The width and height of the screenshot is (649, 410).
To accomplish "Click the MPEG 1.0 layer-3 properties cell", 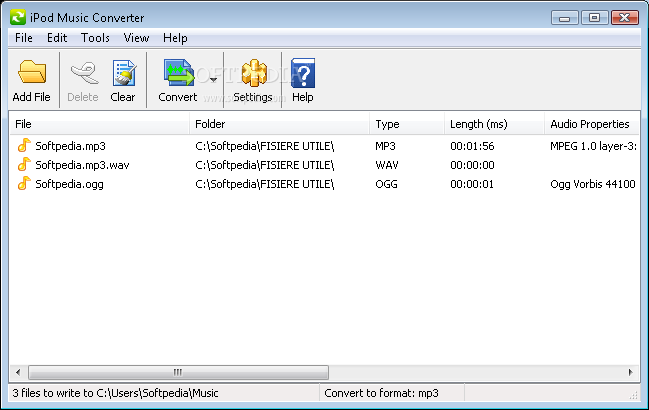I will [594, 146].
